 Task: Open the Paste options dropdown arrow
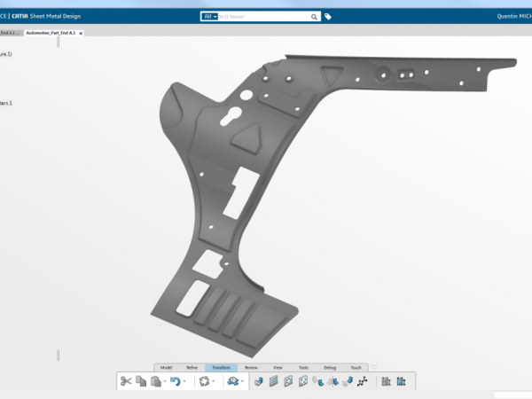(165, 381)
